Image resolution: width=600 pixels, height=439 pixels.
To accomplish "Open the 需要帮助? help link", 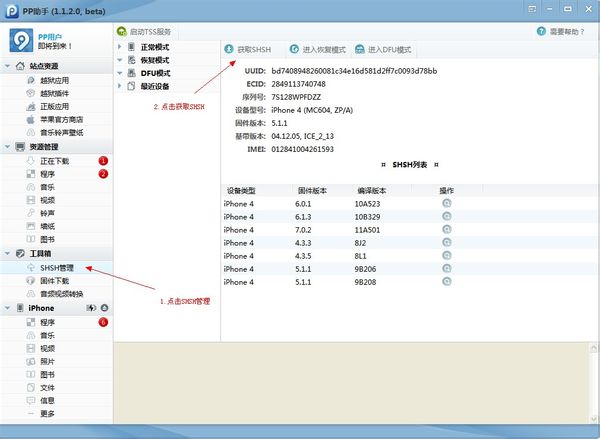I will pyautogui.click(x=568, y=32).
